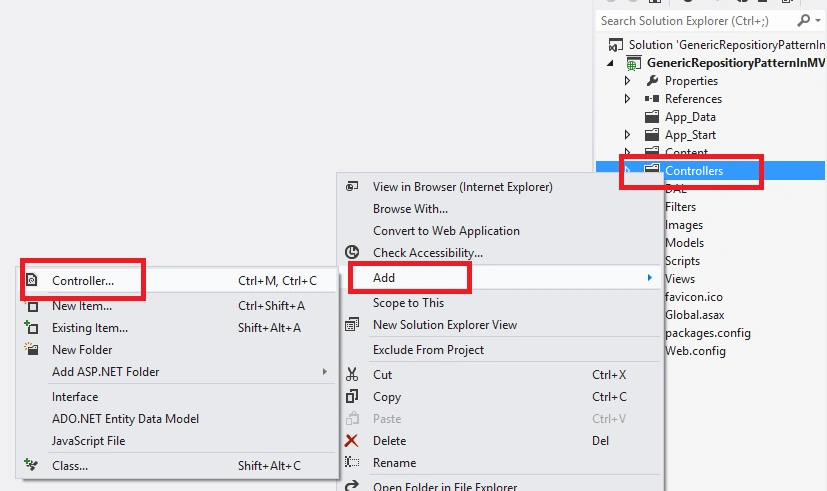Choose Browse With... entry
Screen dimensions: 827x491
[500, 209]
